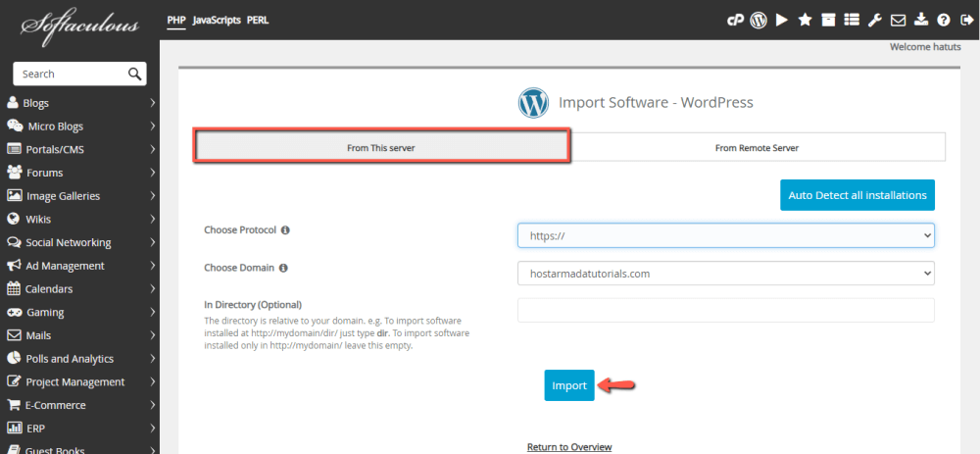
Task: Expand the Blogs category chevron
Action: click(153, 103)
